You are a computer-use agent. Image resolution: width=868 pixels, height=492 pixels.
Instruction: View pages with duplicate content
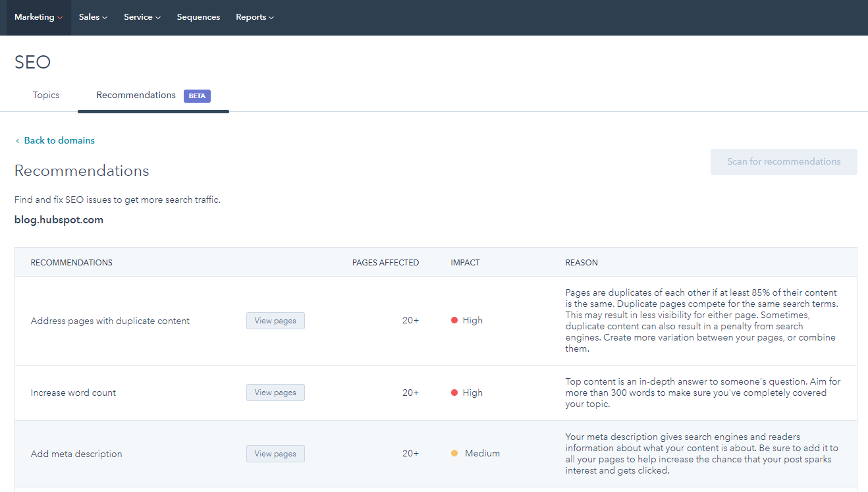click(x=275, y=321)
